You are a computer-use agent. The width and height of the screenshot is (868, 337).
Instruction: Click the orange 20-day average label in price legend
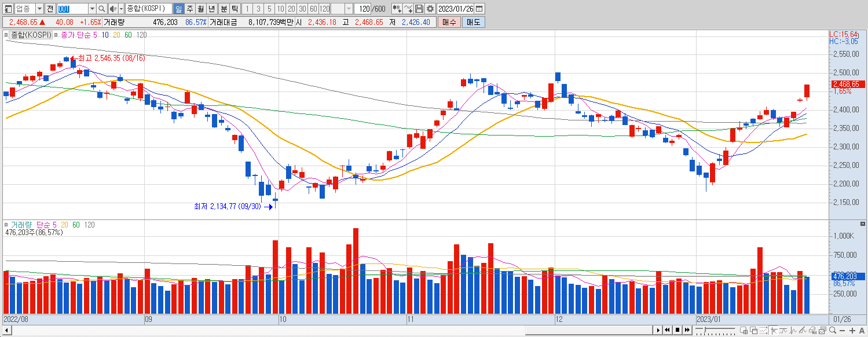116,35
